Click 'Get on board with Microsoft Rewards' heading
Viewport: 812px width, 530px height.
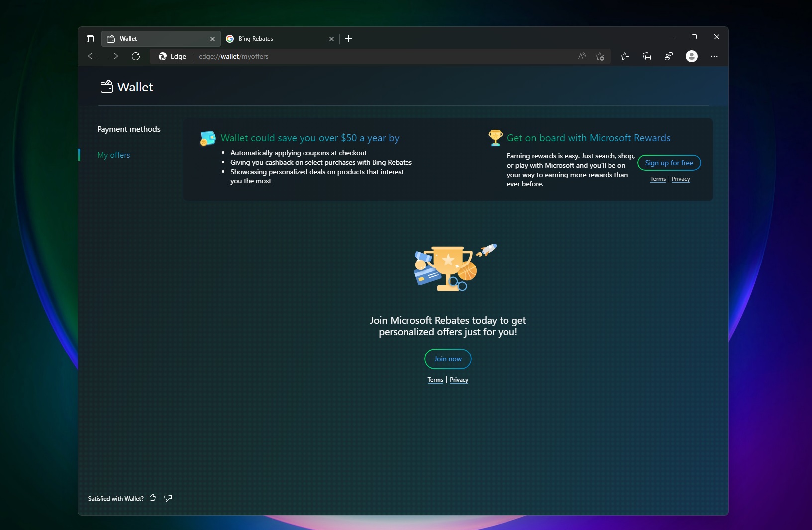click(589, 138)
